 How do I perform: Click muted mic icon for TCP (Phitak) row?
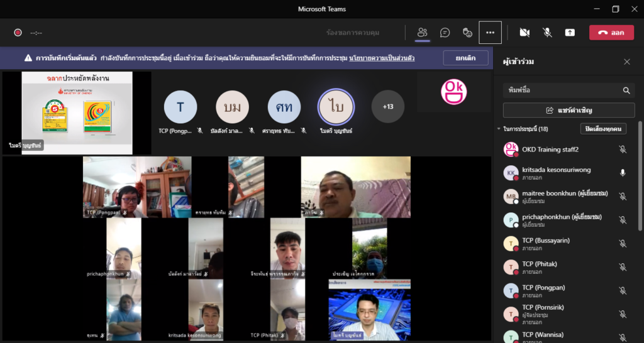pyautogui.click(x=623, y=267)
